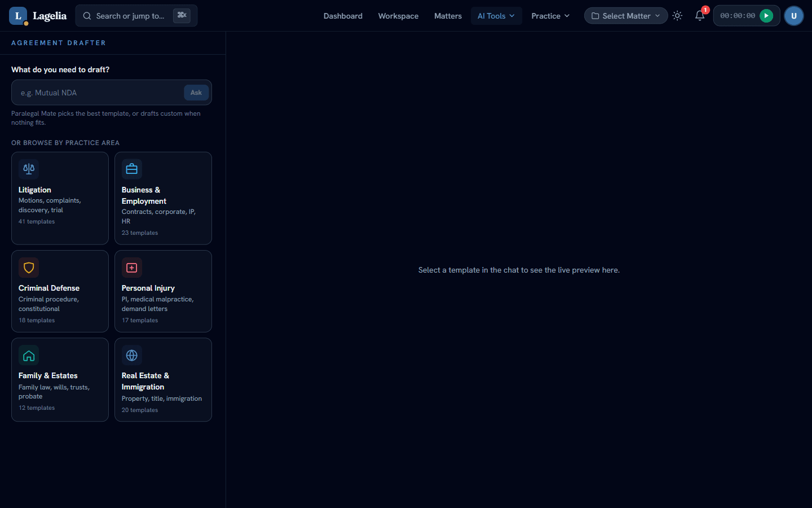Click the Family & Estates house icon
This screenshot has height=508, width=812.
(29, 355)
